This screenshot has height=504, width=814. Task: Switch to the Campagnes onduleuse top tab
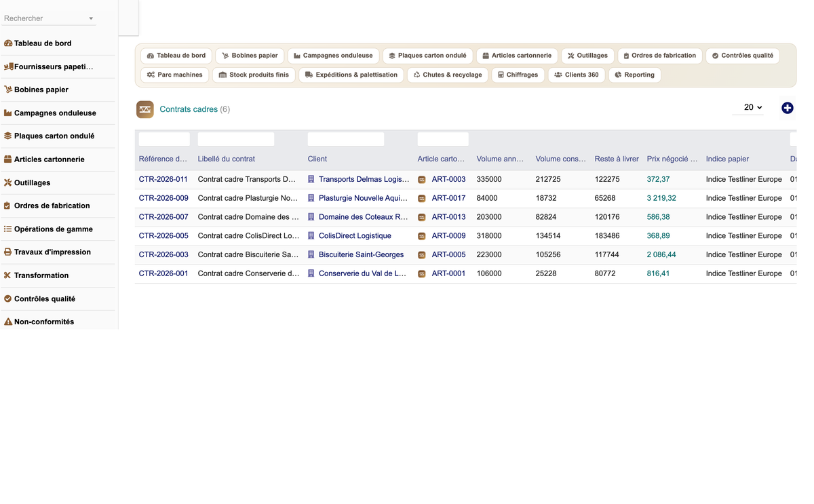[333, 56]
